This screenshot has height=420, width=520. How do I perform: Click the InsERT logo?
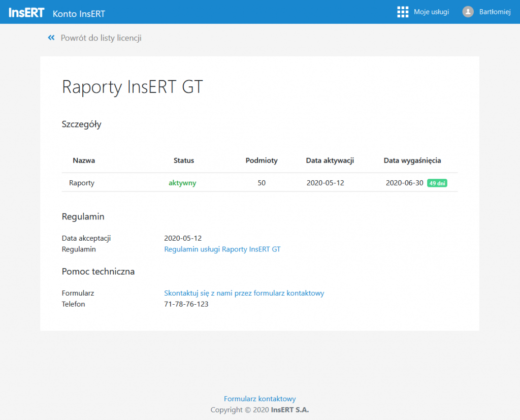[26, 13]
